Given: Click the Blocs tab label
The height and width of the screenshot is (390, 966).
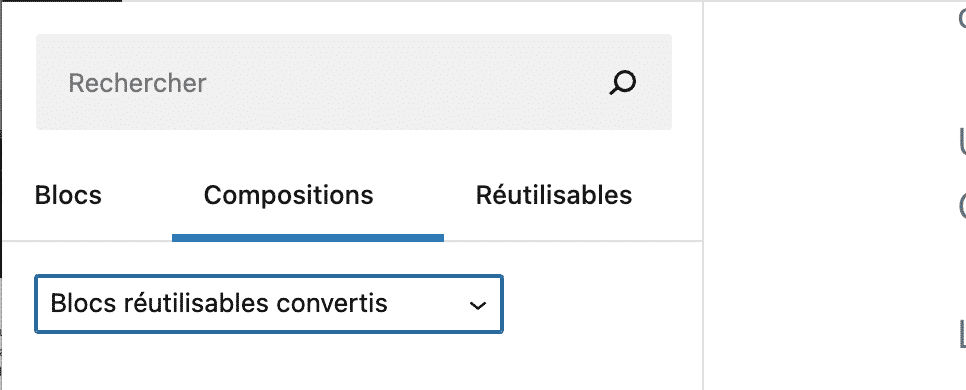Looking at the screenshot, I should 68,195.
